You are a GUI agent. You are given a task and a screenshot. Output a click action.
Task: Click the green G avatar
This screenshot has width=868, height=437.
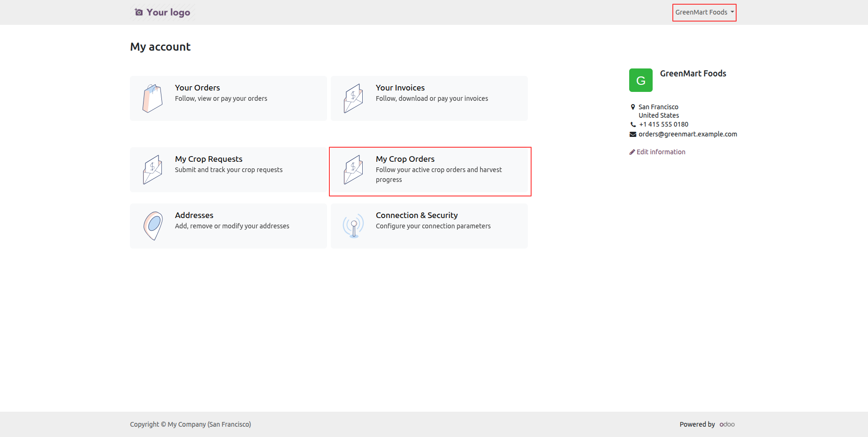point(641,80)
